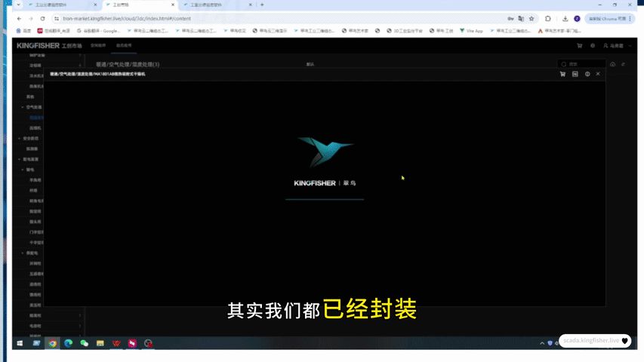
Task: Switch to the third browser tab
Action: [x=216, y=5]
